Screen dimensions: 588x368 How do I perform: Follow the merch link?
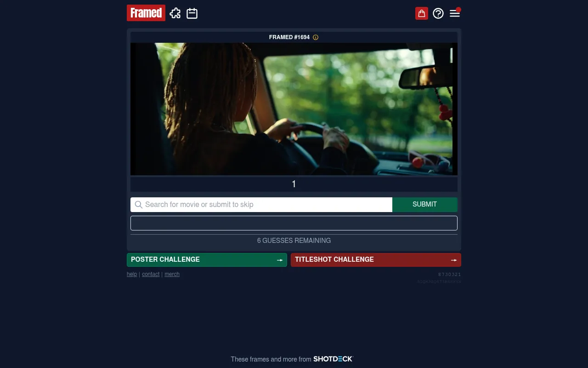(172, 274)
